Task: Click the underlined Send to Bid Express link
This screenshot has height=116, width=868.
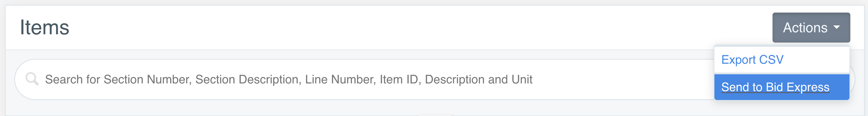Action: [775, 87]
